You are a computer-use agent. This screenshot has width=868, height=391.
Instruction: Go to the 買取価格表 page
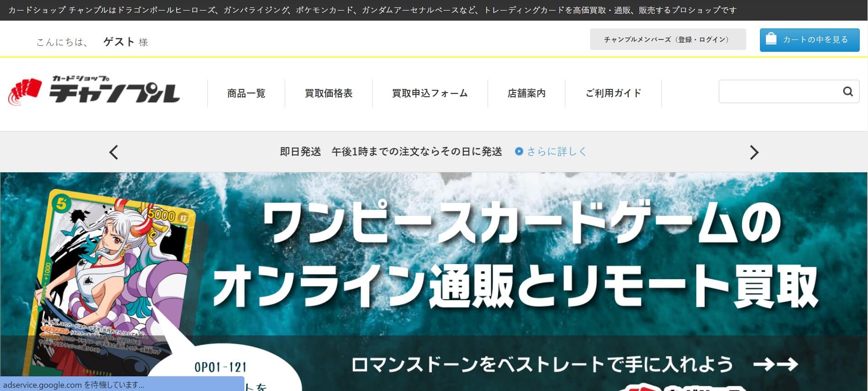coord(329,94)
